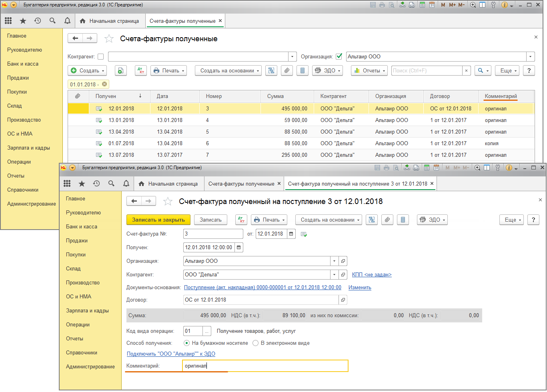Click paperclip attachments icon in invoice form
The height and width of the screenshot is (392, 547).
click(387, 220)
